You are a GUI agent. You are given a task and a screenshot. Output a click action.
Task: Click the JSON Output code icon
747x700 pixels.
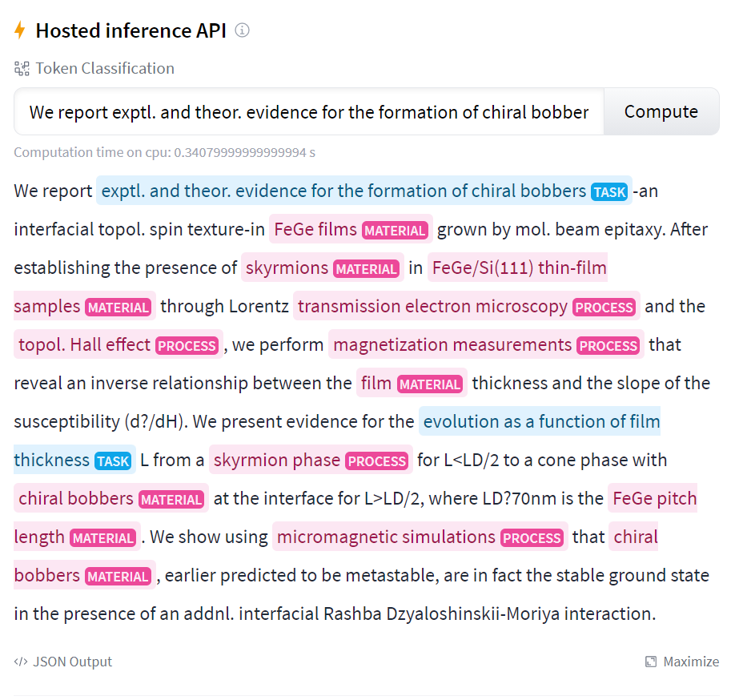tap(21, 662)
